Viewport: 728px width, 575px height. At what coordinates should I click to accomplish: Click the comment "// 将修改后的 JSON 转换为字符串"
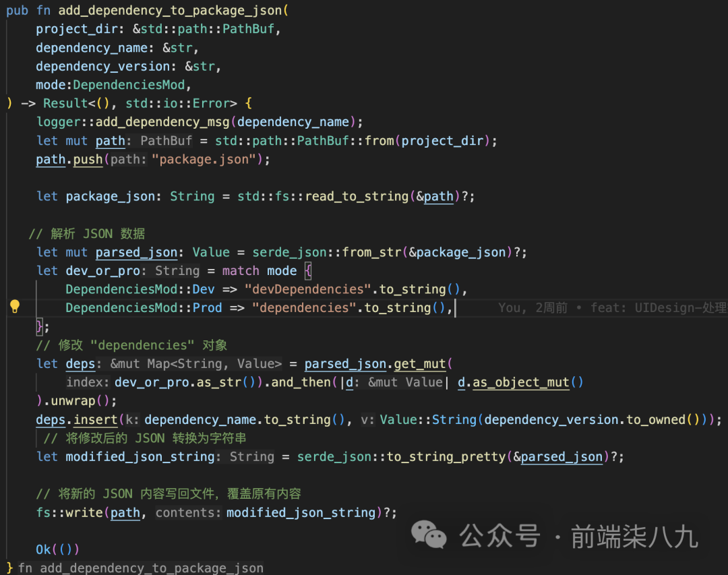[x=144, y=438]
